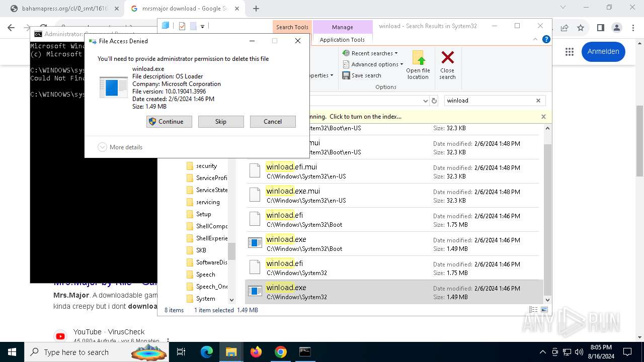The image size is (644, 362).
Task: Open Windows Start menu
Action: pos(12,352)
